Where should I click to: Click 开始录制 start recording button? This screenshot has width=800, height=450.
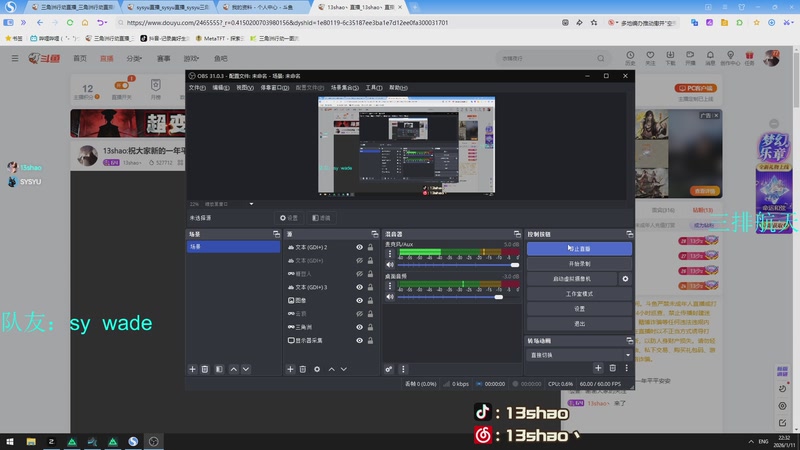579,264
